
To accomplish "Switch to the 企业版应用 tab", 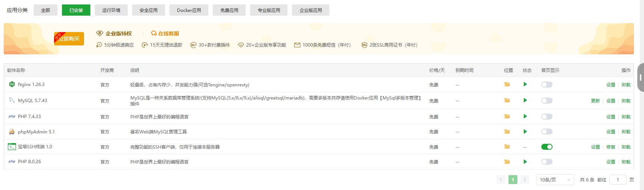I will point(311,10).
